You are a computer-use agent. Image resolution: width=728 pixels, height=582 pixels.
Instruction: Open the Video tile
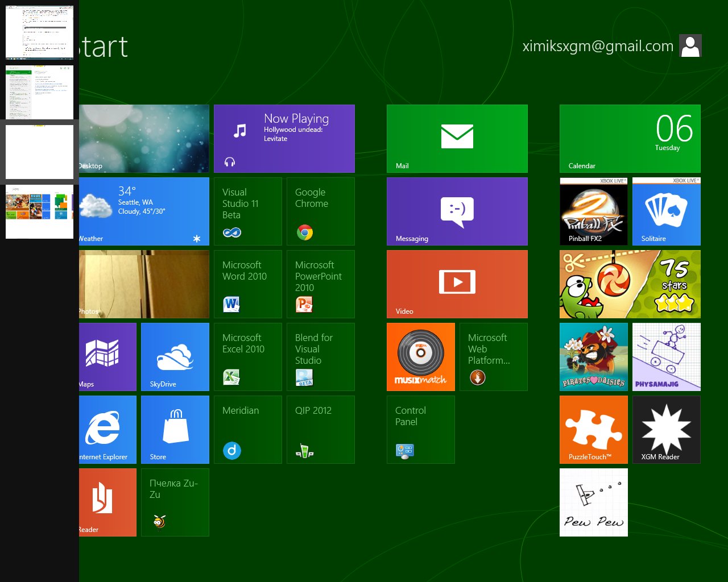[457, 284]
